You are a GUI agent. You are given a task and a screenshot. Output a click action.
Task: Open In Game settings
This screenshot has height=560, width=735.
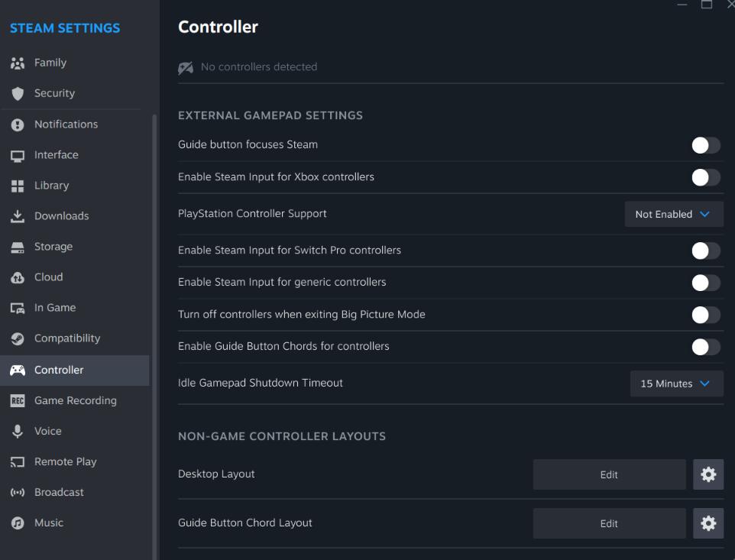[x=75, y=307]
